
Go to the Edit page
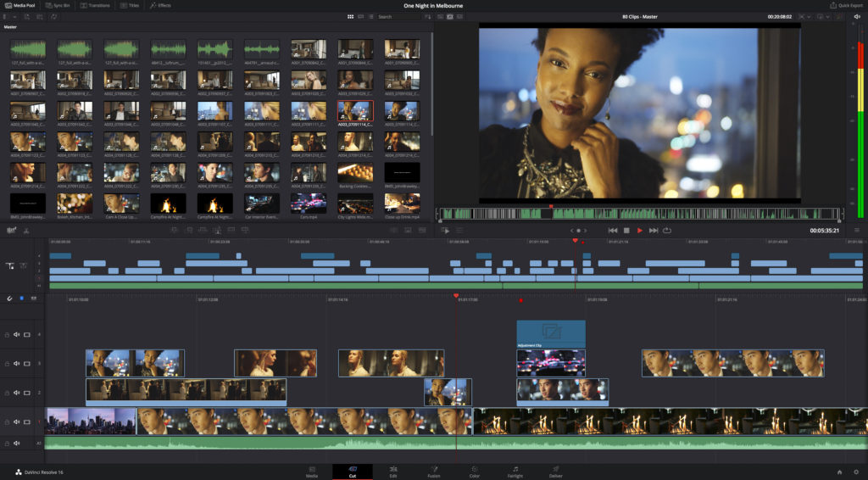(x=393, y=472)
